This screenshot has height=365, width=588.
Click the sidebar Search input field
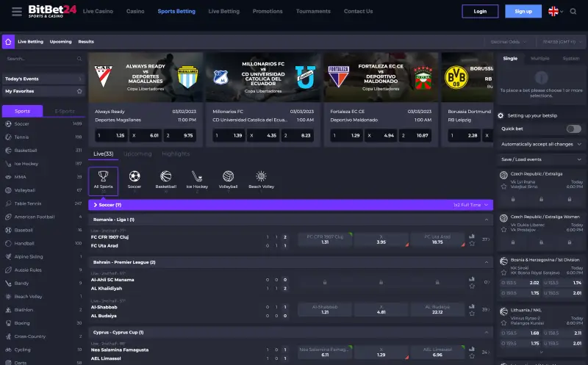click(43, 59)
